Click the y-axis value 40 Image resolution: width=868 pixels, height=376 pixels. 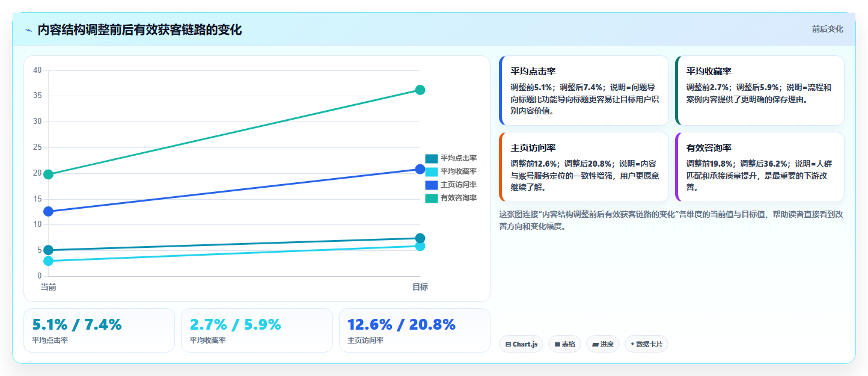37,70
